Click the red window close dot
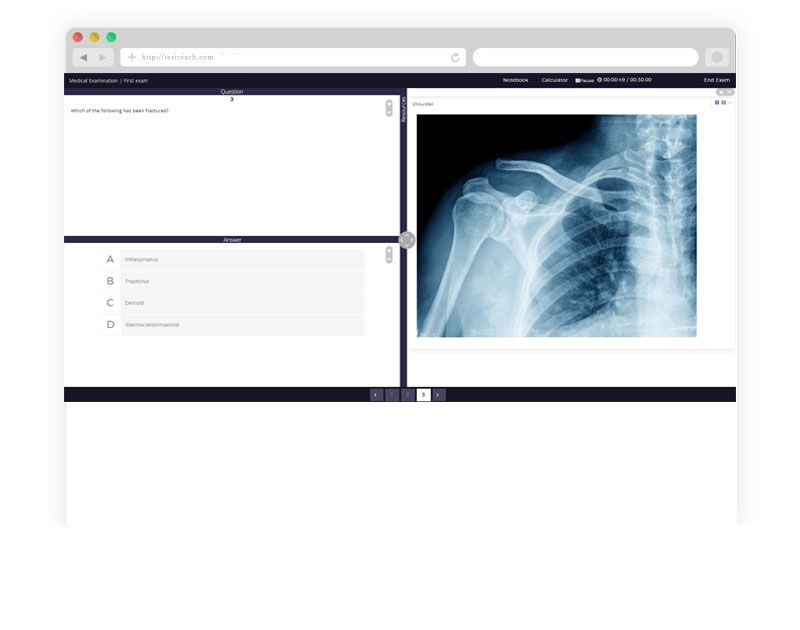 click(78, 37)
